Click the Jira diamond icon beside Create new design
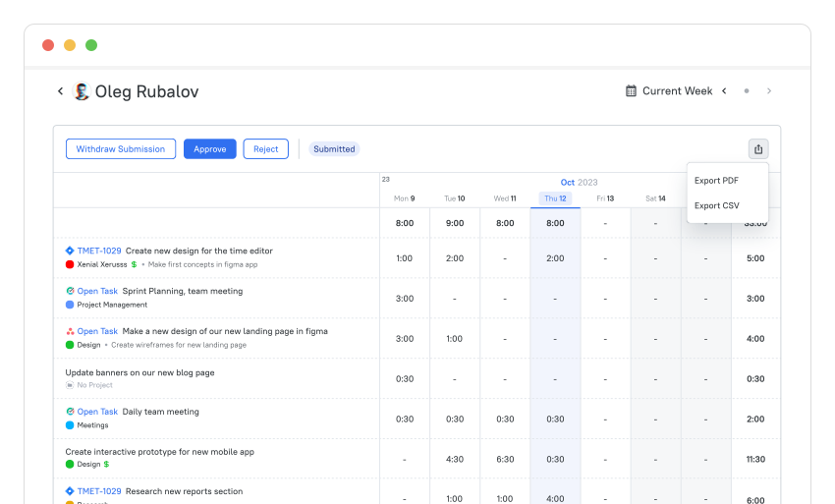The height and width of the screenshot is (504, 835). (70, 251)
